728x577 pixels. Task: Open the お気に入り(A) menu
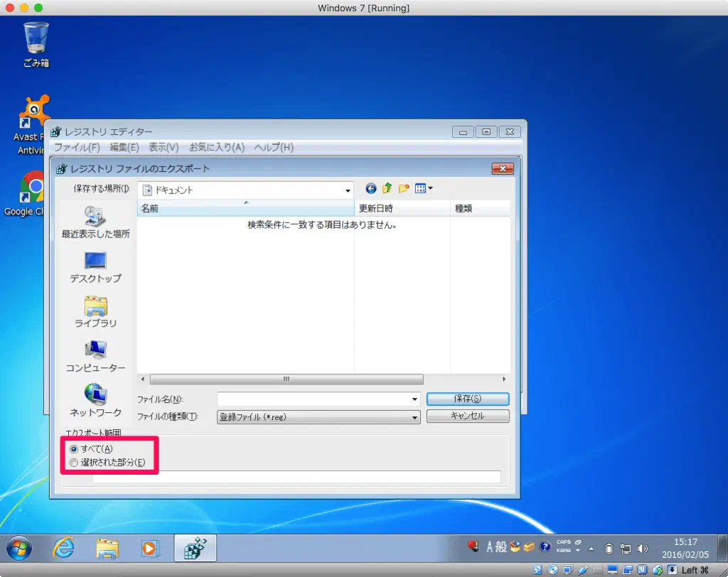(216, 148)
